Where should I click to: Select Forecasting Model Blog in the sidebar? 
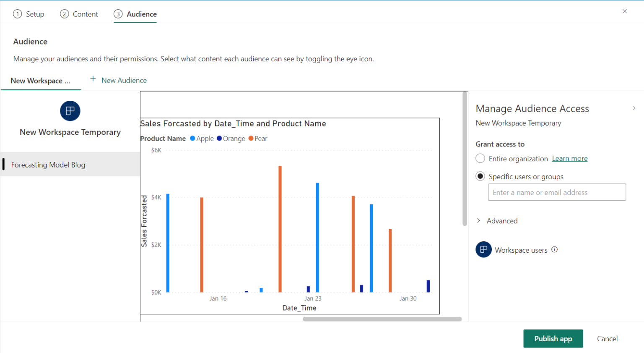48,165
